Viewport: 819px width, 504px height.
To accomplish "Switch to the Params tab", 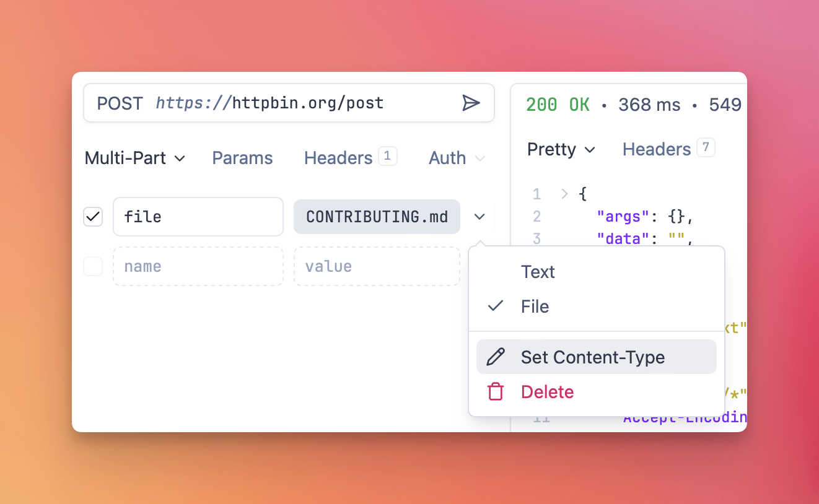I will [242, 159].
